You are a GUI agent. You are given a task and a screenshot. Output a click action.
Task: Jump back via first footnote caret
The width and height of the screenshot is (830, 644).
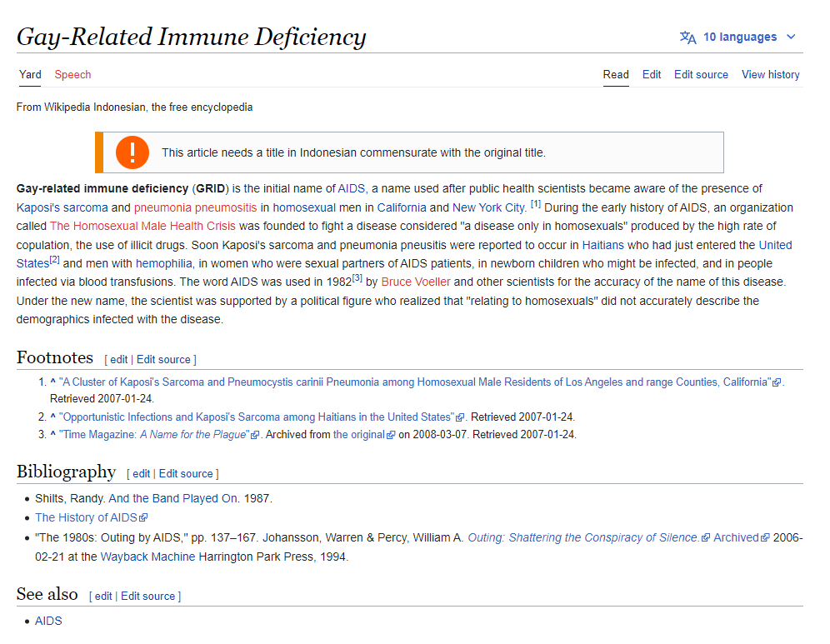(x=52, y=382)
